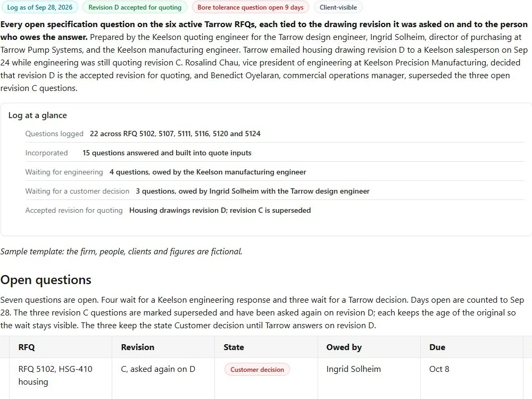Click the 'Bore tolerance question open 9 days' badge
Image resolution: width=532 pixels, height=399 pixels.
click(251, 7)
